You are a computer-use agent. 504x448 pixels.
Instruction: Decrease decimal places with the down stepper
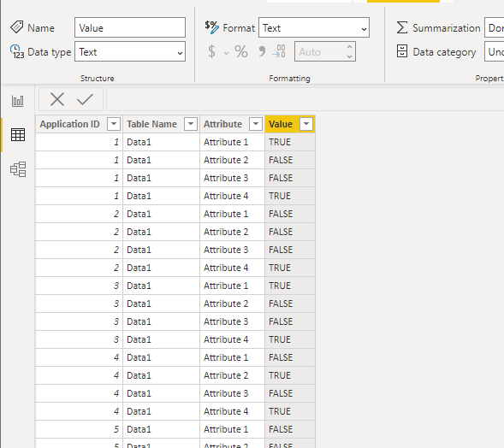tap(349, 56)
